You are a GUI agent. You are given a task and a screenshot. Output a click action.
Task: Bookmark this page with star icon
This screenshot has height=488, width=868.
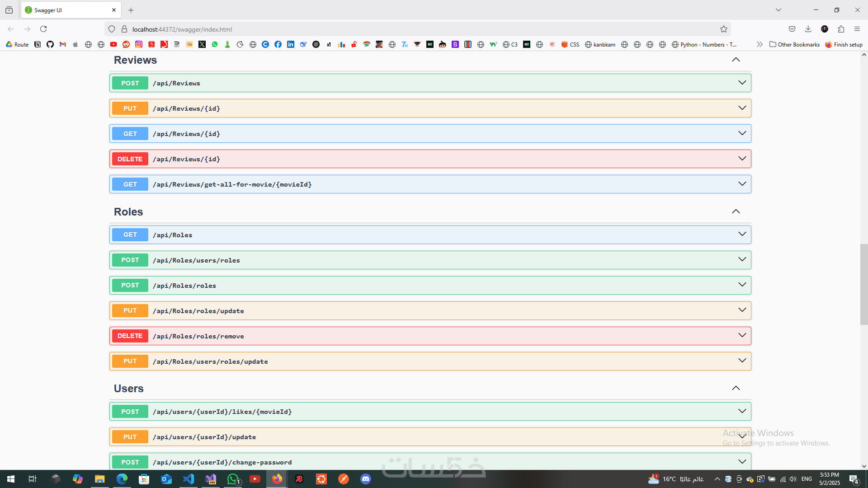point(723,29)
